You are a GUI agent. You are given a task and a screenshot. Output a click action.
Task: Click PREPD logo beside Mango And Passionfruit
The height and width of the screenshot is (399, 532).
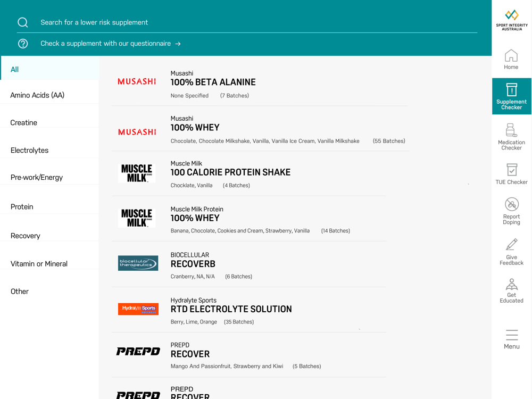pos(138,351)
